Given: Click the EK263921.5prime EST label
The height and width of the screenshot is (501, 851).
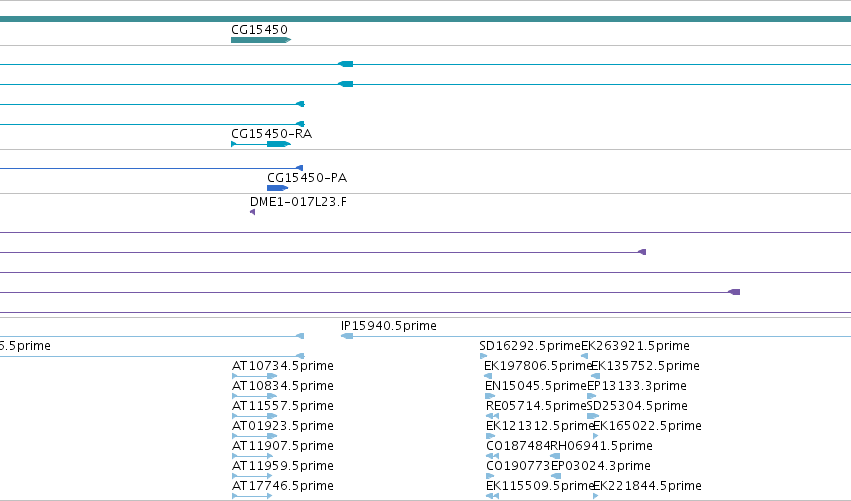Looking at the screenshot, I should pyautogui.click(x=635, y=346).
